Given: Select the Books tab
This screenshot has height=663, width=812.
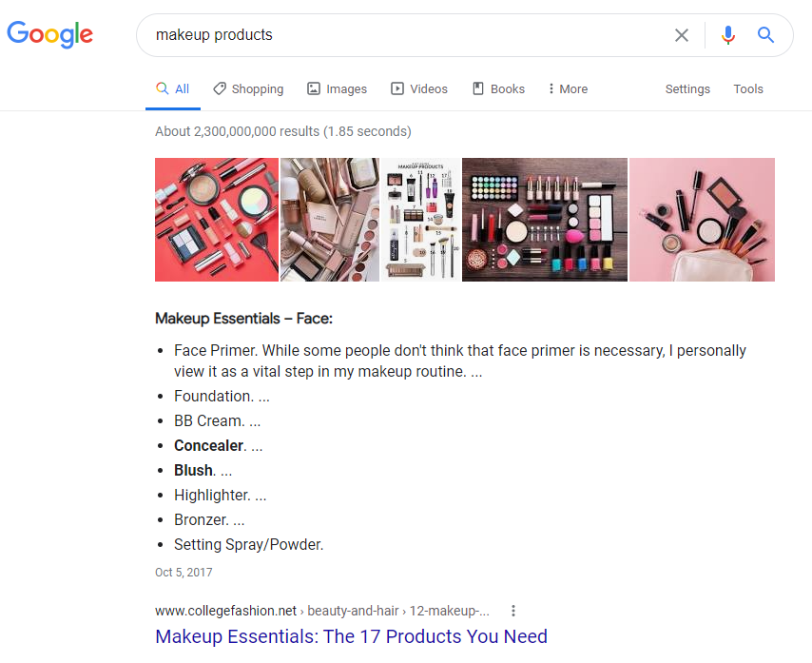Looking at the screenshot, I should pos(498,88).
